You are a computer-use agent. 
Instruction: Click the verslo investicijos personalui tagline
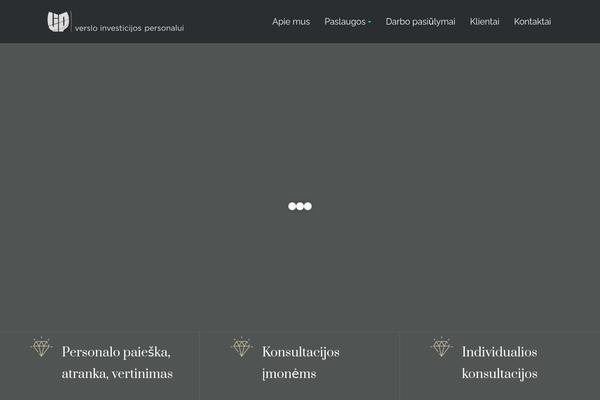[129, 28]
